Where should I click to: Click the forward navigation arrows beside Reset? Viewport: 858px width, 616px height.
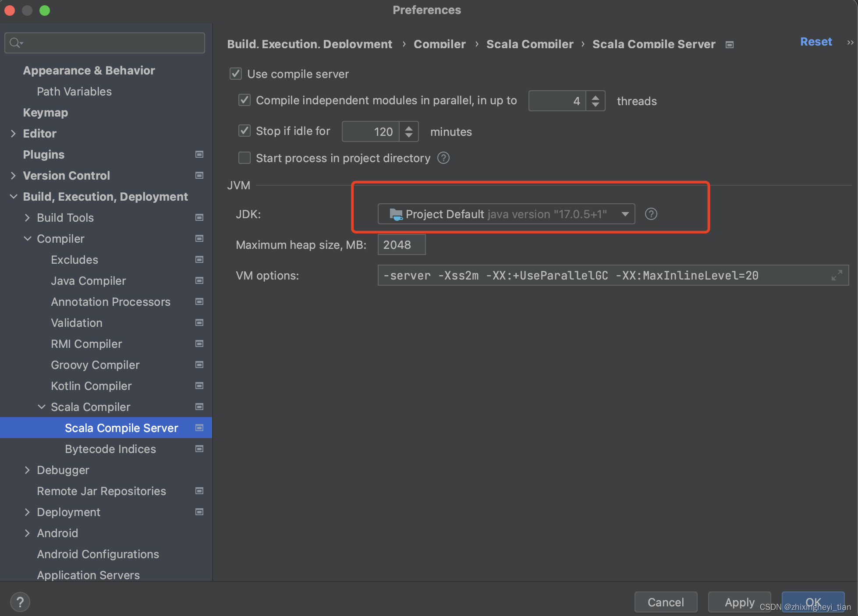pyautogui.click(x=850, y=42)
